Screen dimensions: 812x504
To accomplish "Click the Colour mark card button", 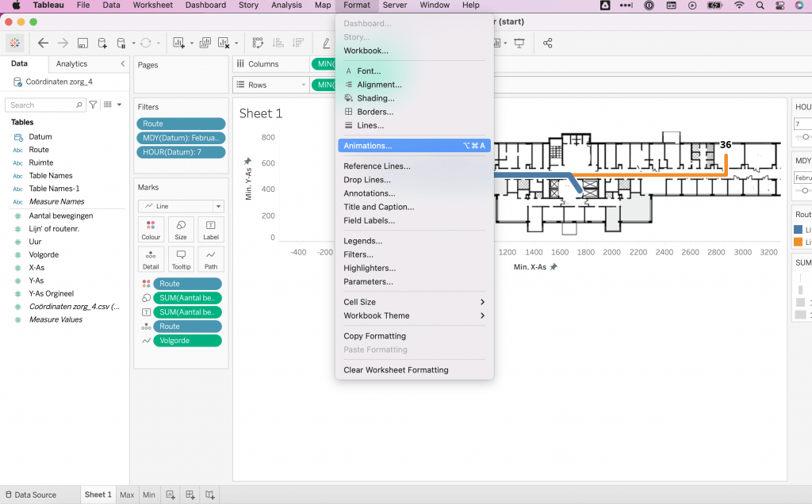I will [151, 229].
